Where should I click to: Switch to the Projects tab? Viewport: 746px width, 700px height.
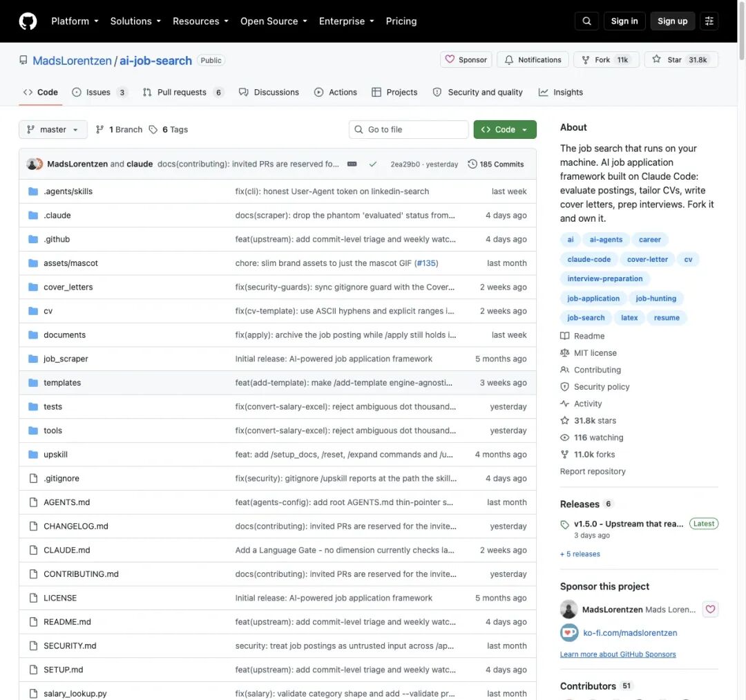pyautogui.click(x=394, y=93)
